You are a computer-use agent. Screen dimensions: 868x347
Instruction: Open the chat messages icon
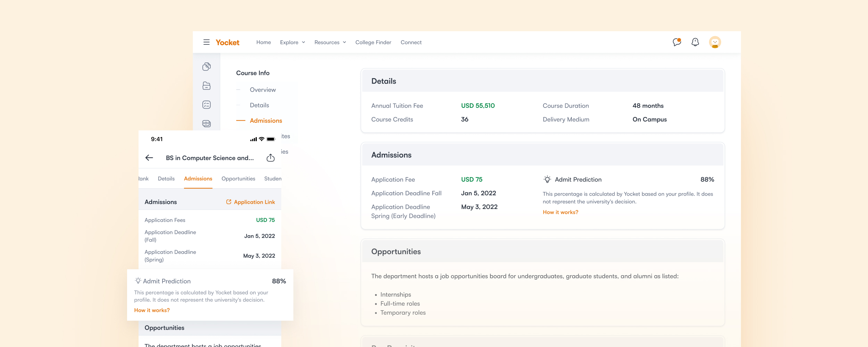(x=677, y=42)
